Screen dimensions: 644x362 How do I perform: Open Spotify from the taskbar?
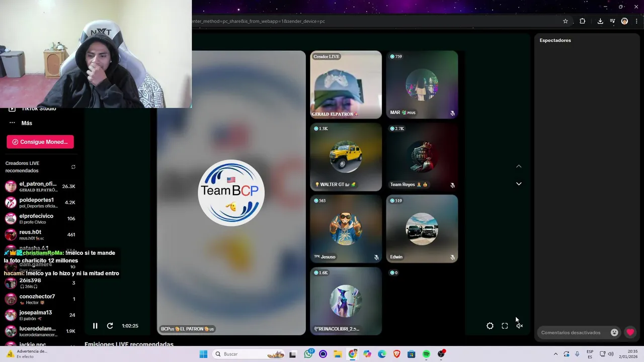(x=426, y=354)
